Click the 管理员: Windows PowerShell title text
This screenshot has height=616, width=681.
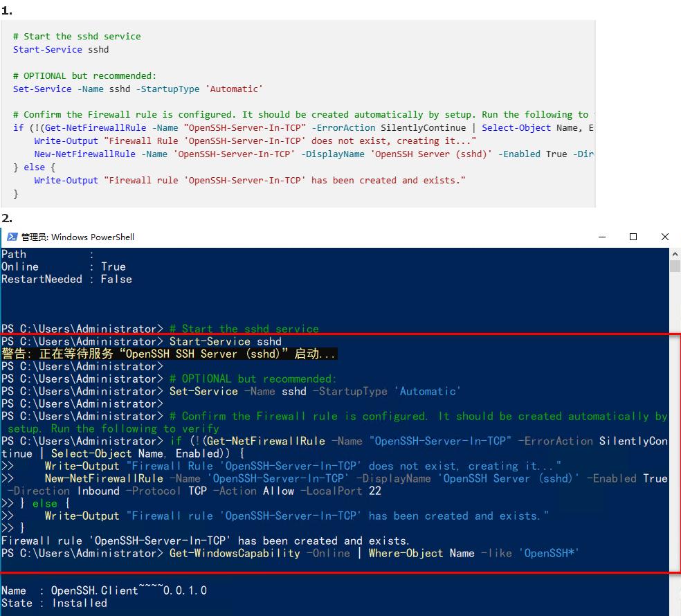coord(78,237)
